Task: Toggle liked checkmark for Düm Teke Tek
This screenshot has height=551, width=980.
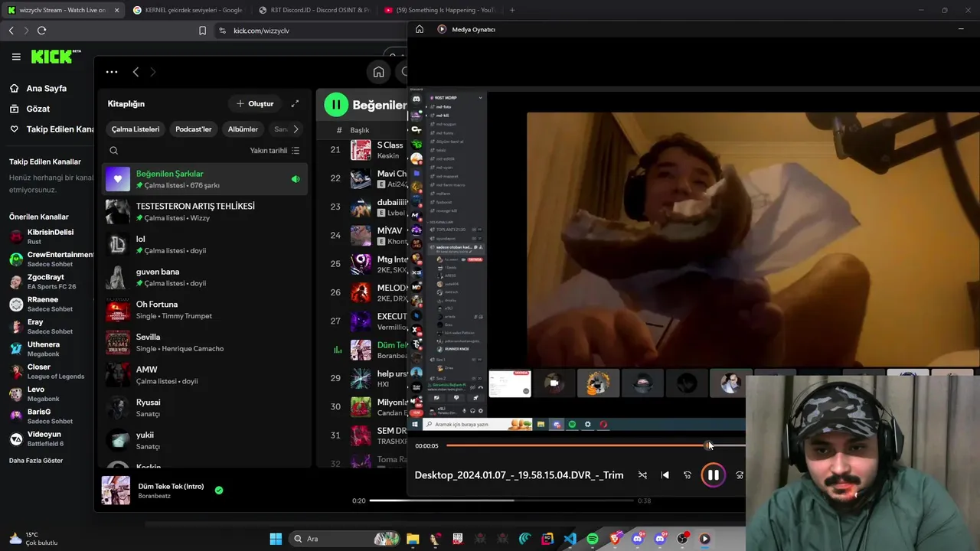Action: (x=219, y=490)
